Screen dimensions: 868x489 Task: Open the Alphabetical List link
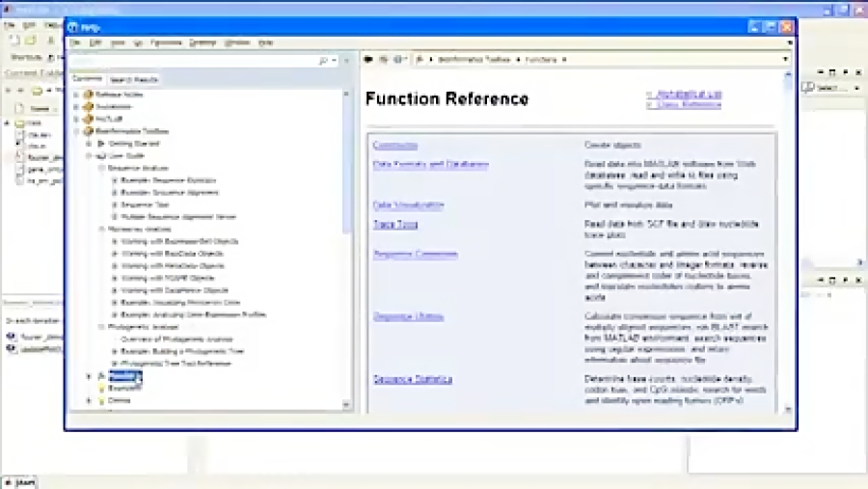click(688, 95)
